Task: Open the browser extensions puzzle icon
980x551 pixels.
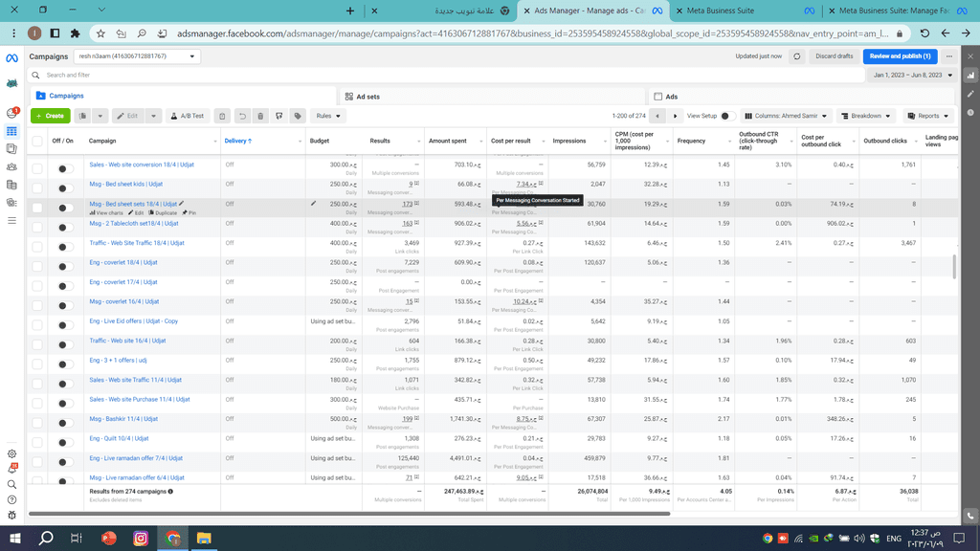Action: pos(75,33)
